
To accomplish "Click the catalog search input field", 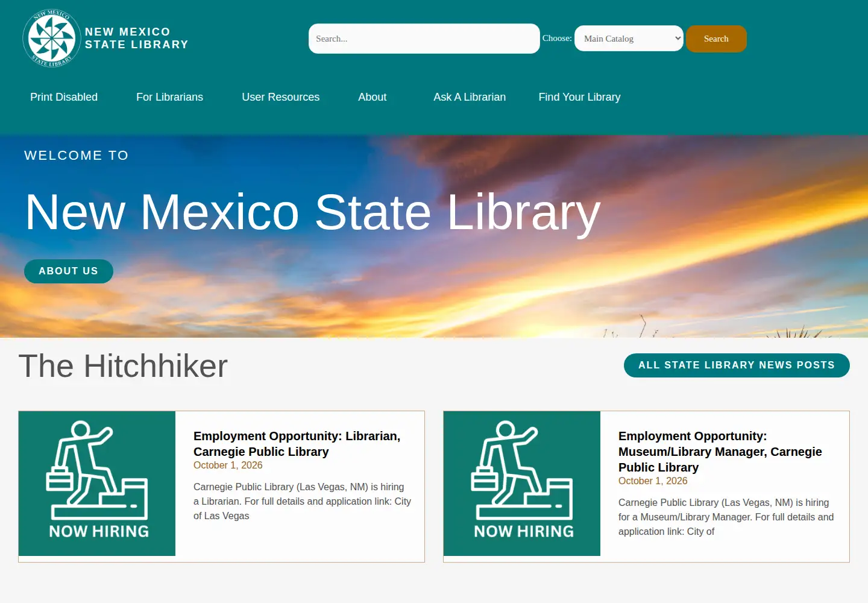I will coord(424,39).
